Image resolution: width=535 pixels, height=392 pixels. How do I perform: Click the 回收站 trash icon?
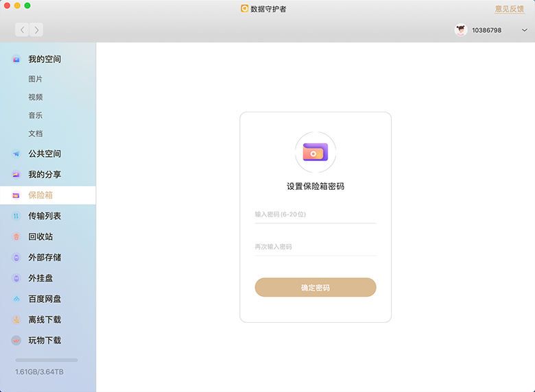pyautogui.click(x=16, y=236)
